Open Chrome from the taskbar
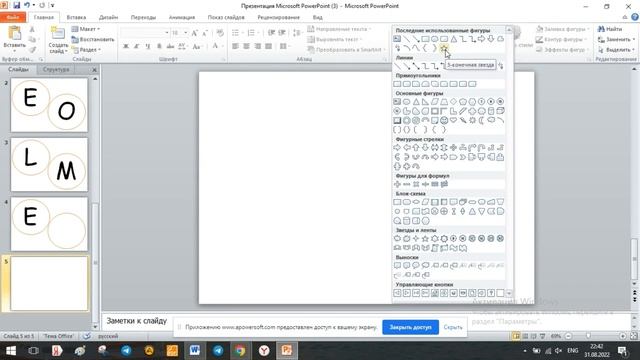The width and height of the screenshot is (640, 360). click(x=240, y=350)
